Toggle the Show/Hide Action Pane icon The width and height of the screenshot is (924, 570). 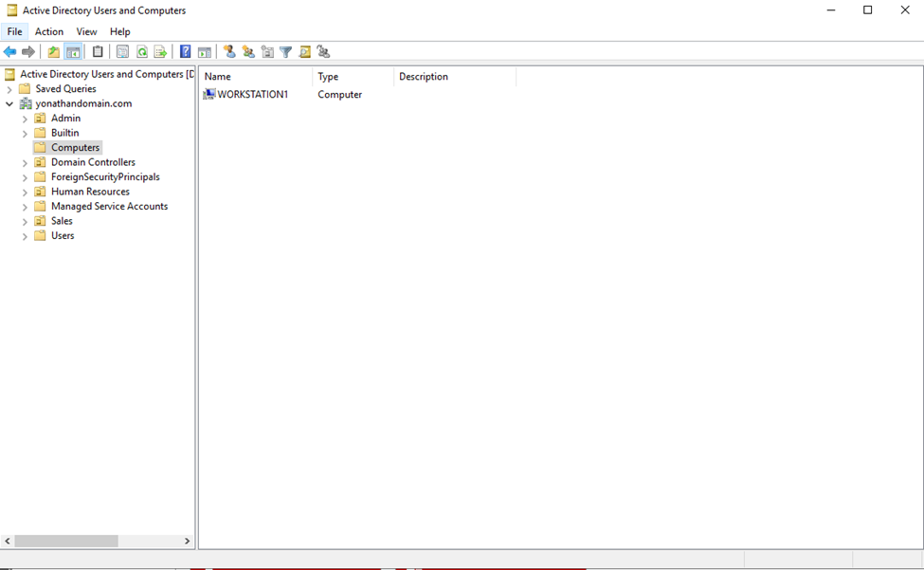[x=205, y=52]
